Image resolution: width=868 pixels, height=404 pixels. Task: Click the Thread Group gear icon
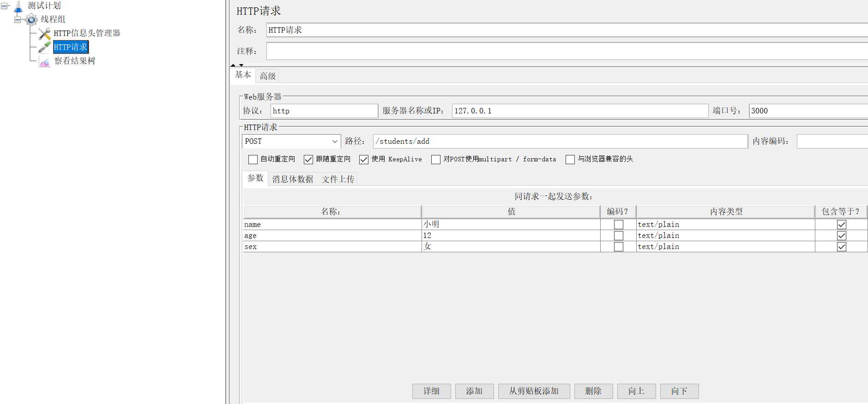click(31, 19)
